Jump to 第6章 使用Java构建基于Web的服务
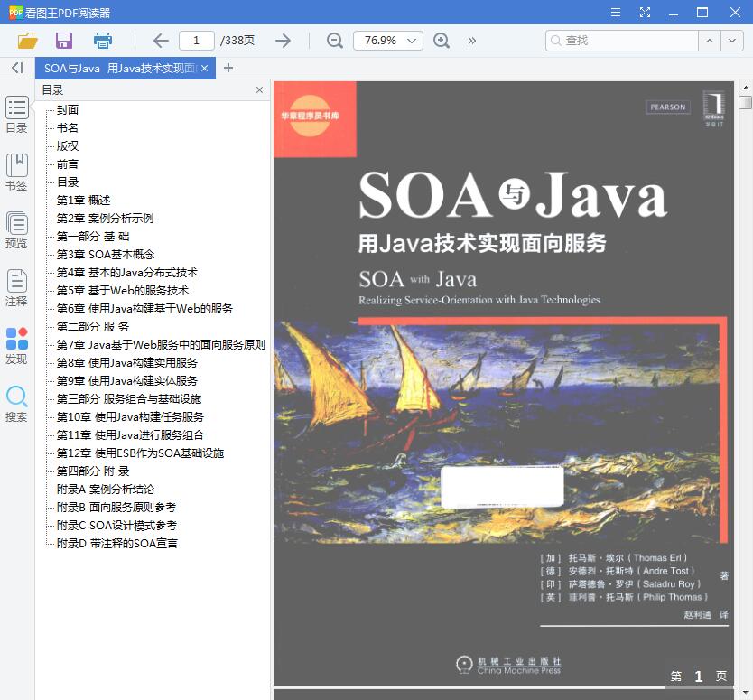Viewport: 753px width, 700px height. tap(144, 308)
